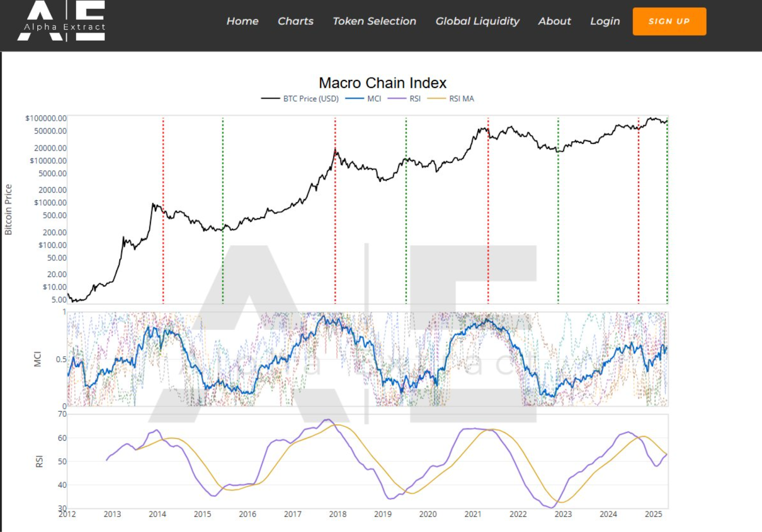Screen dimensions: 762x532
Task: Click the Bitcoin Price axis label
Action: pyautogui.click(x=8, y=210)
